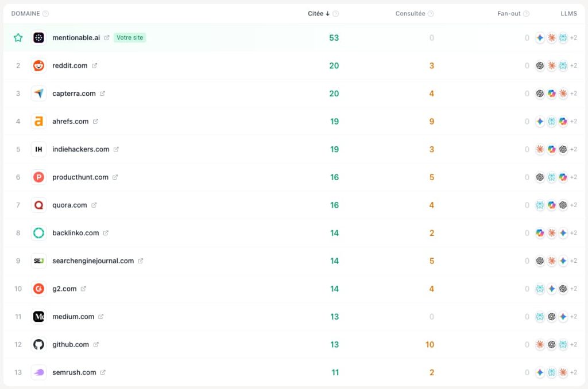
Task: Open backlinko.com external link icon
Action: tap(106, 233)
